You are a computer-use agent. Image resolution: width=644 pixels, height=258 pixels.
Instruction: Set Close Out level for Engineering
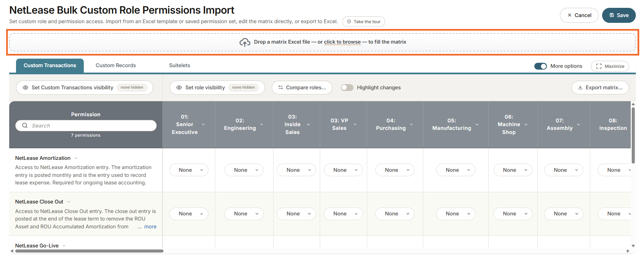click(244, 214)
